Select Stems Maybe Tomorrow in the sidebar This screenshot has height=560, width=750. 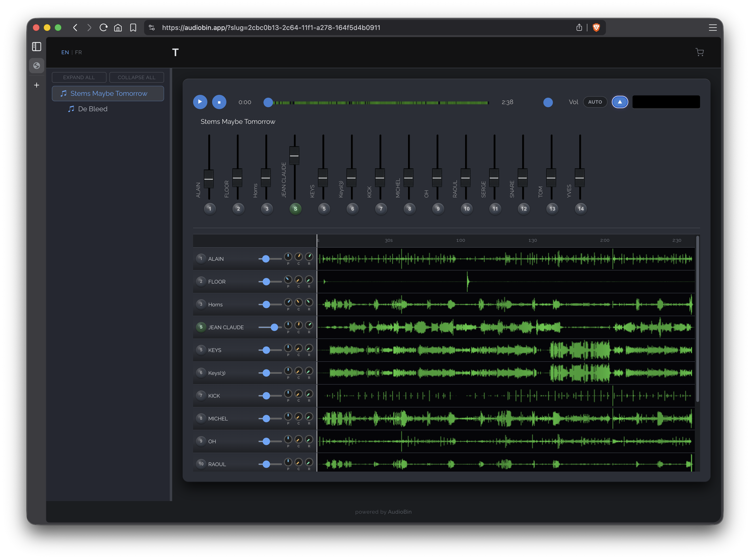coord(108,93)
